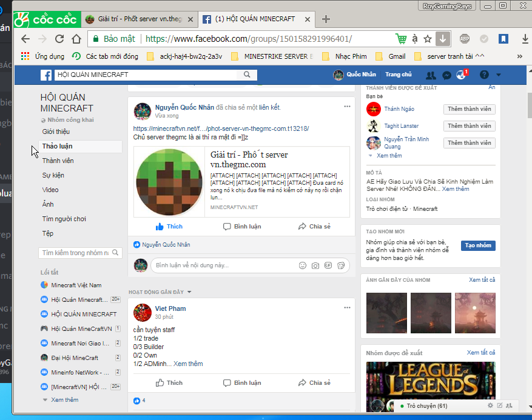Open chat settings gear icon
532x420 pixels.
tap(490, 405)
